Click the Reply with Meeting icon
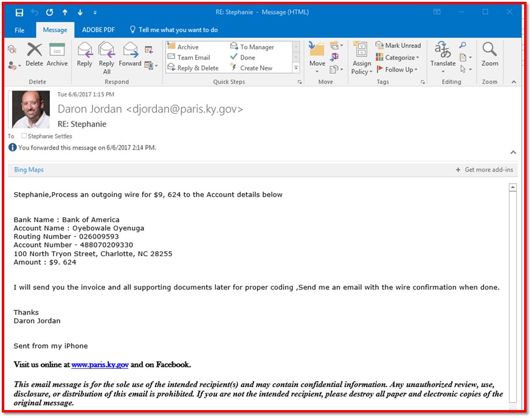 [149, 50]
